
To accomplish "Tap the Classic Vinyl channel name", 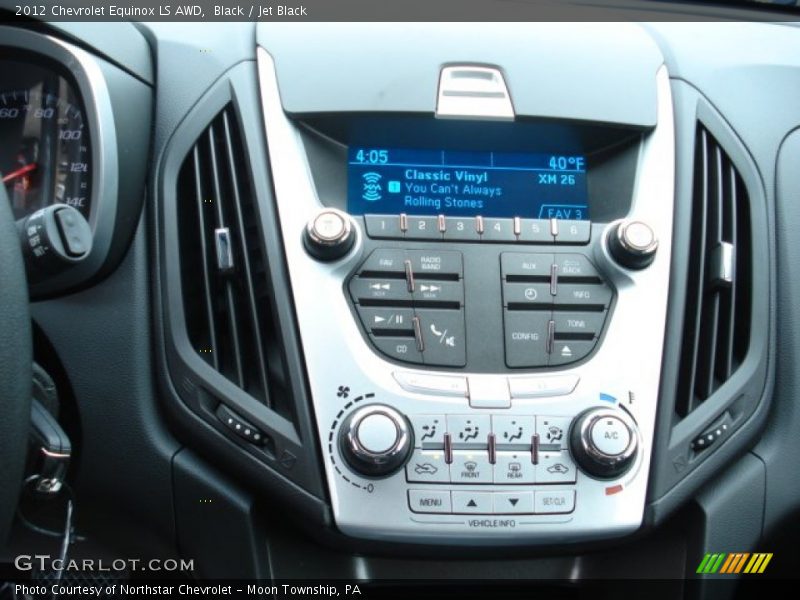I will tap(446, 176).
